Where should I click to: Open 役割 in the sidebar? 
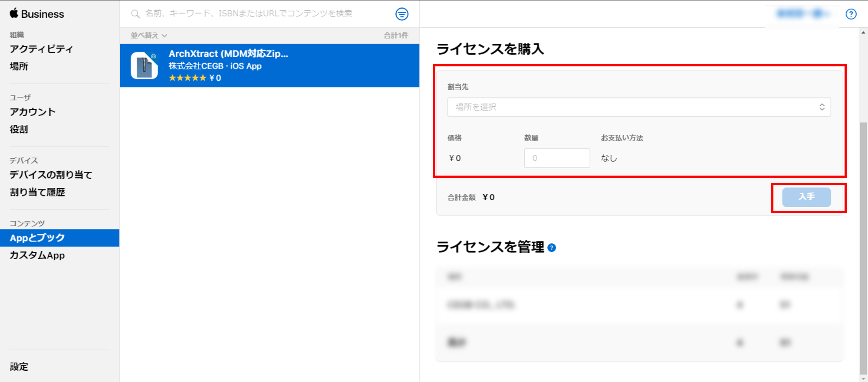pos(19,129)
